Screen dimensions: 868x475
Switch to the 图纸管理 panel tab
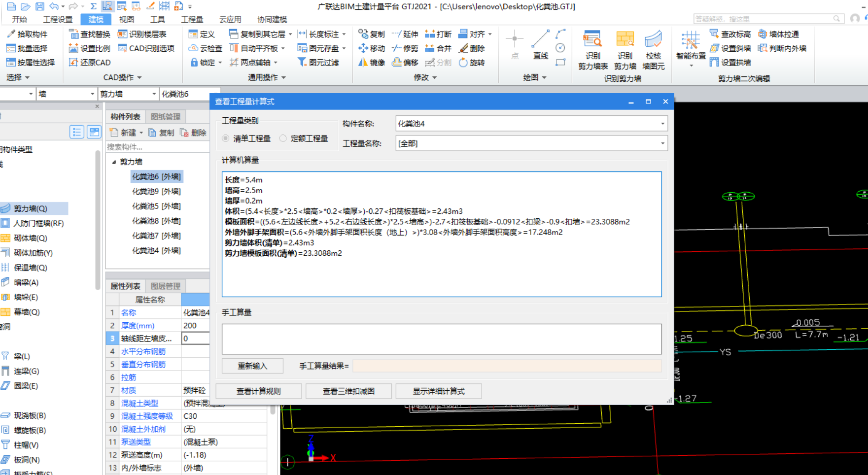click(x=166, y=117)
